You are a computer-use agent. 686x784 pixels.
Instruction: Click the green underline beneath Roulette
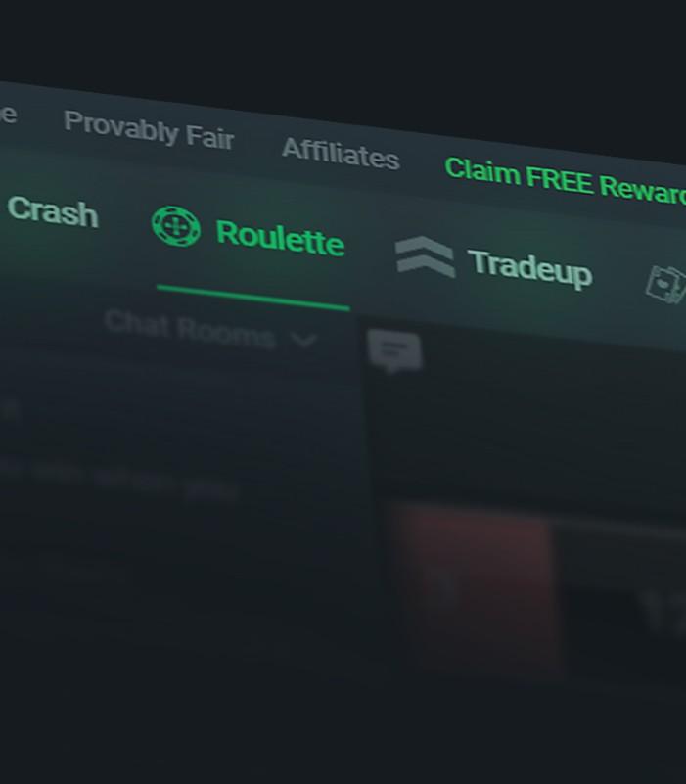click(x=253, y=298)
